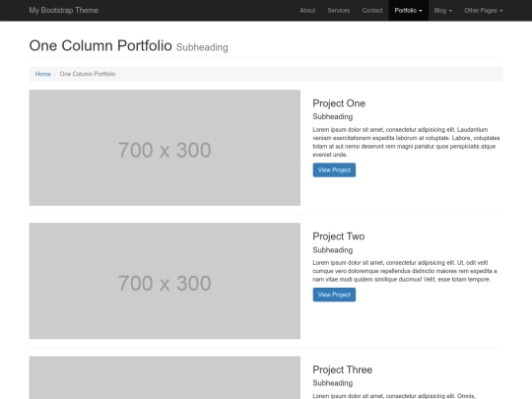Go to the About page
Screen dimensions: 532x399
click(307, 11)
